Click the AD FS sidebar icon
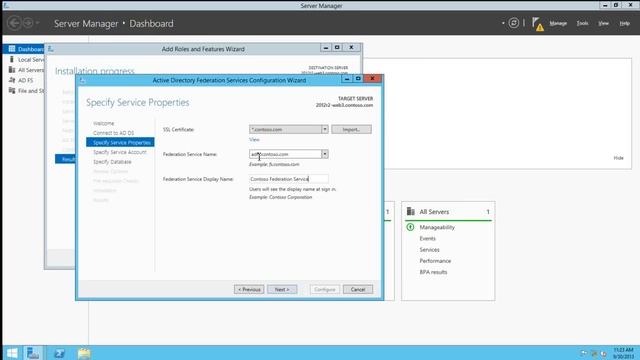 click(x=12, y=80)
